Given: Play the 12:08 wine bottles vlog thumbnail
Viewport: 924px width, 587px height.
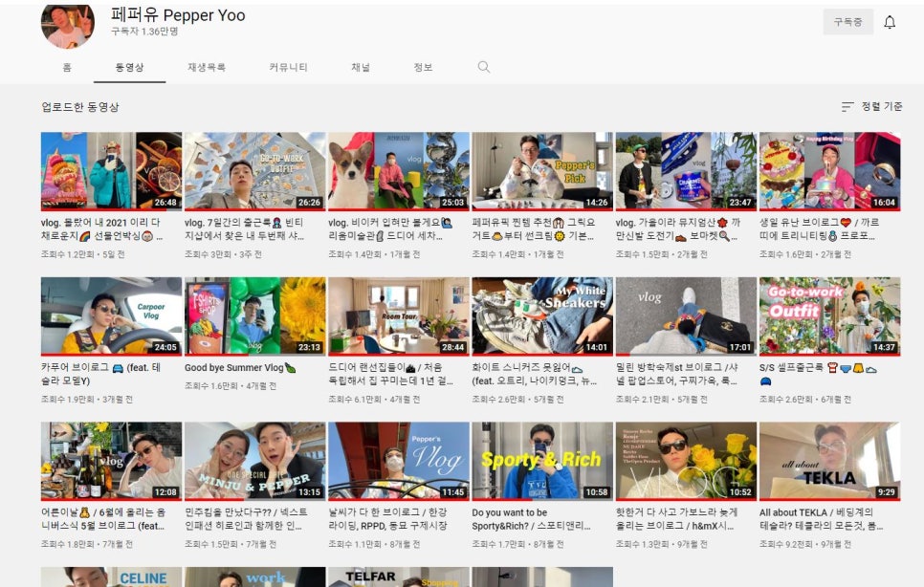Looking at the screenshot, I should (x=111, y=461).
